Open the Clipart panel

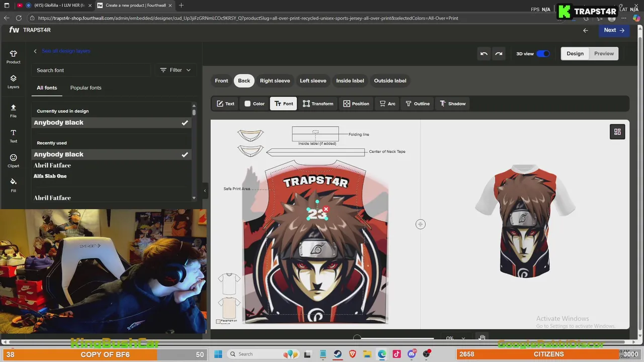pos(14,161)
